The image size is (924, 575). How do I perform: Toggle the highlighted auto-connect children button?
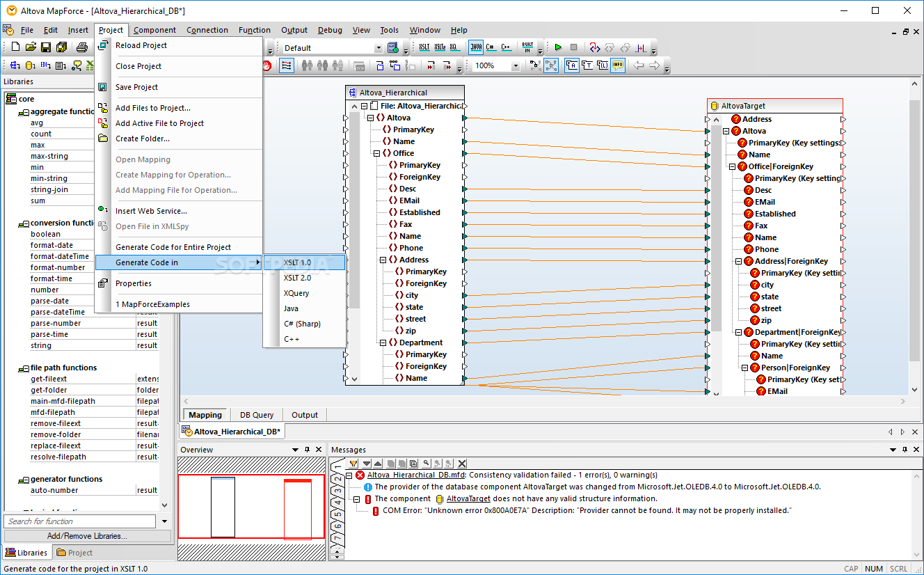click(550, 65)
